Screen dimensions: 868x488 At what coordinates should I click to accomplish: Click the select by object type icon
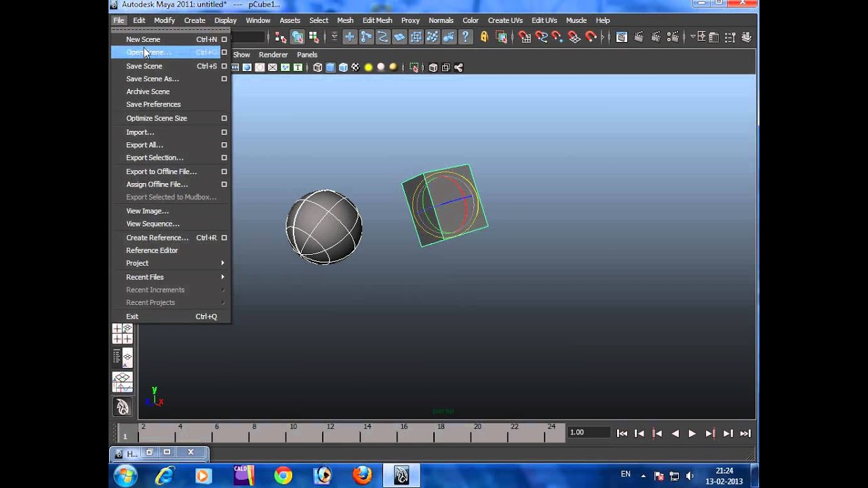(298, 37)
